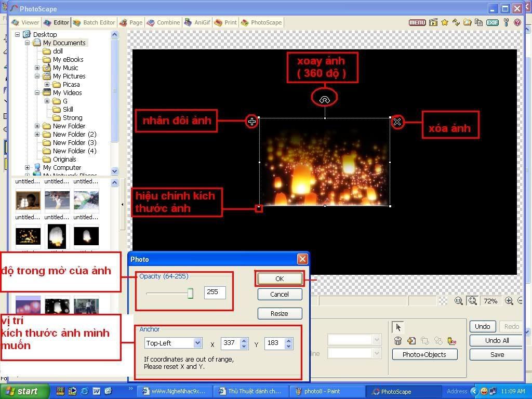Screen dimensions: 532x399
Task: Click the trash can delete-object icon
Action: tap(398, 341)
